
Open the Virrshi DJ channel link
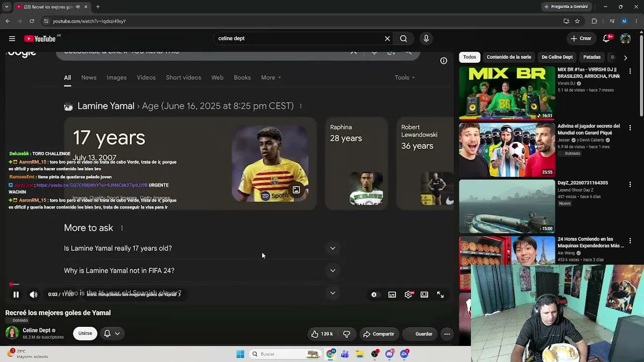coord(567,83)
